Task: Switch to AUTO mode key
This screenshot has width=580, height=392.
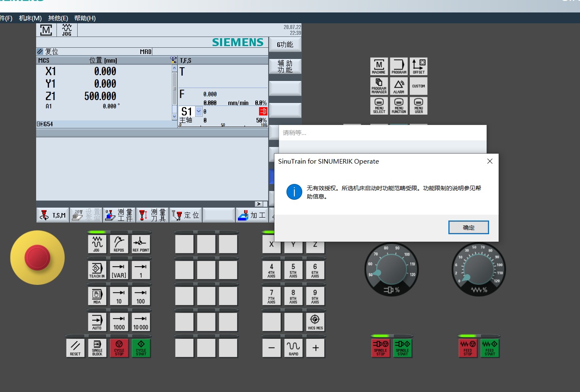Action: [x=97, y=322]
